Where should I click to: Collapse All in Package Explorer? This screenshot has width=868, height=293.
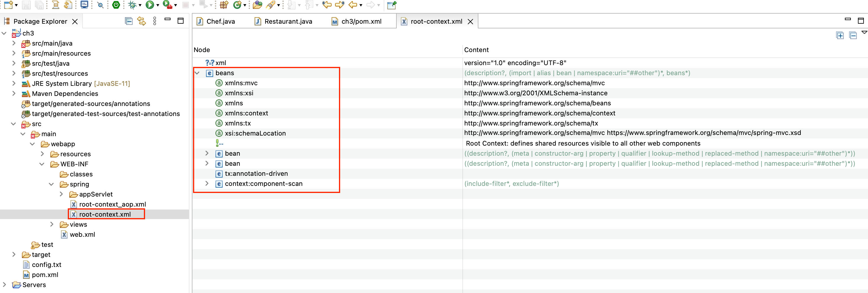129,21
